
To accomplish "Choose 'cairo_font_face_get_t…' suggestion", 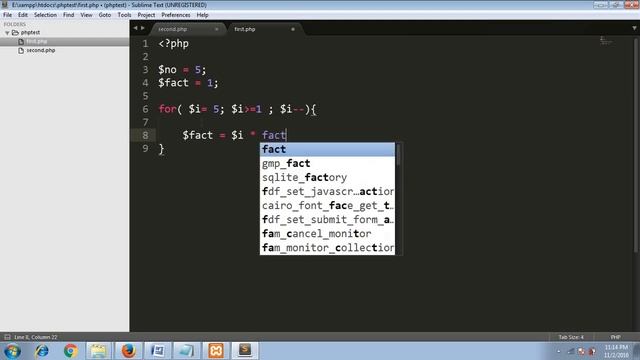I will [327, 206].
